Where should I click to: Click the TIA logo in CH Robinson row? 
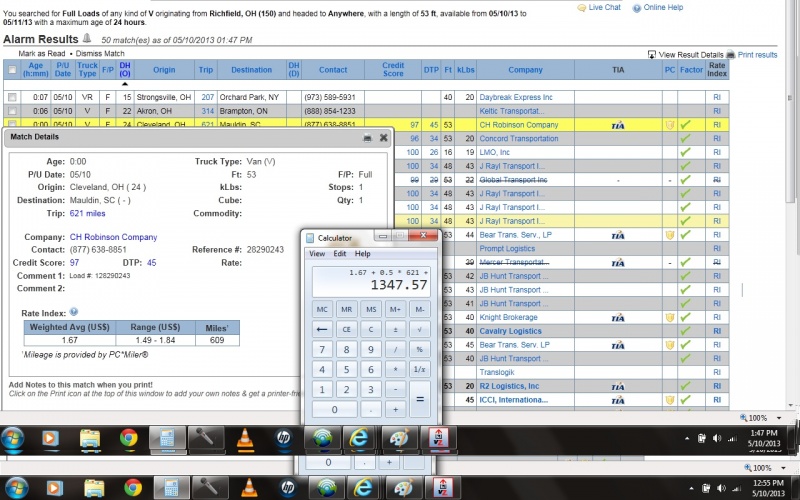(618, 125)
